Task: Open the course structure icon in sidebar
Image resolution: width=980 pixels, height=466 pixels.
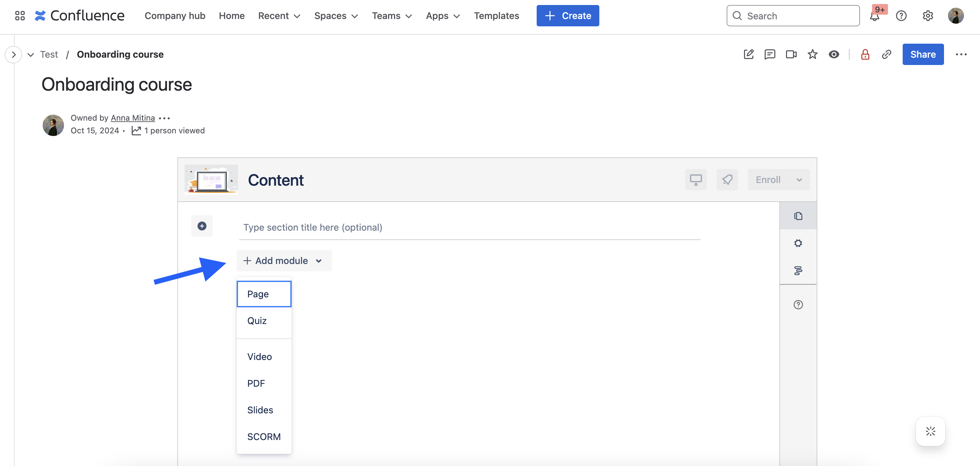Action: pos(798,270)
